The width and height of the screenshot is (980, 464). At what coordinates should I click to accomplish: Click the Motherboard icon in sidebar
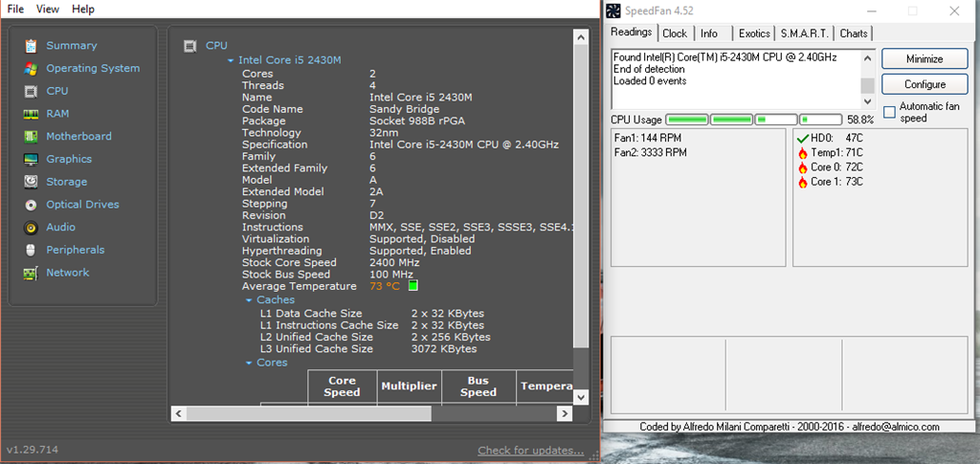pyautogui.click(x=31, y=137)
